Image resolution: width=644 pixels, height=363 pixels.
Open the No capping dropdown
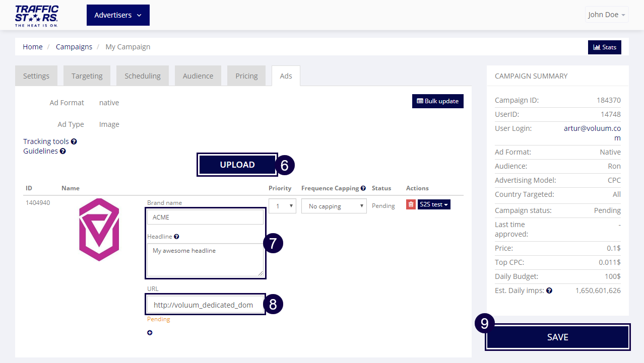click(334, 206)
